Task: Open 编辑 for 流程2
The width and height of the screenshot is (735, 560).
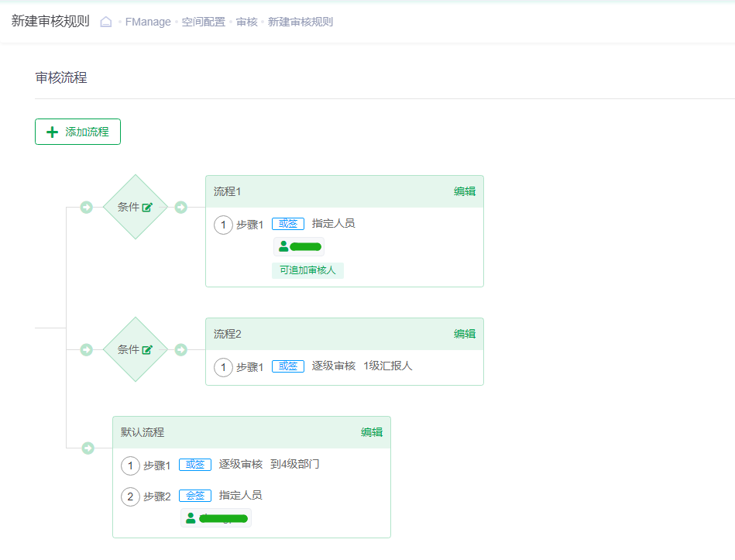Action: (465, 334)
